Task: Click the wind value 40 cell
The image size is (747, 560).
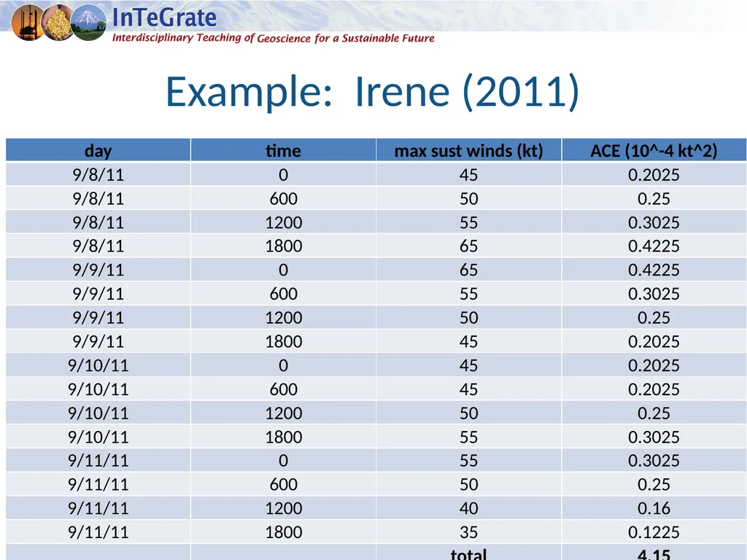Action: [469, 507]
